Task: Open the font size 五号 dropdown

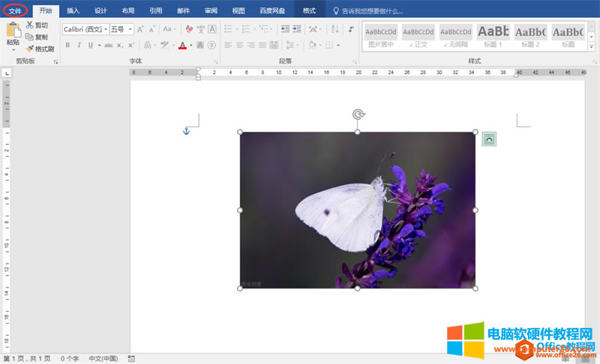Action: coord(130,29)
